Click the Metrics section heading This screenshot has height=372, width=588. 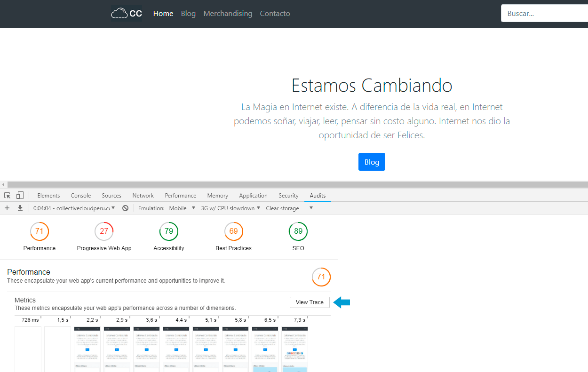[25, 300]
